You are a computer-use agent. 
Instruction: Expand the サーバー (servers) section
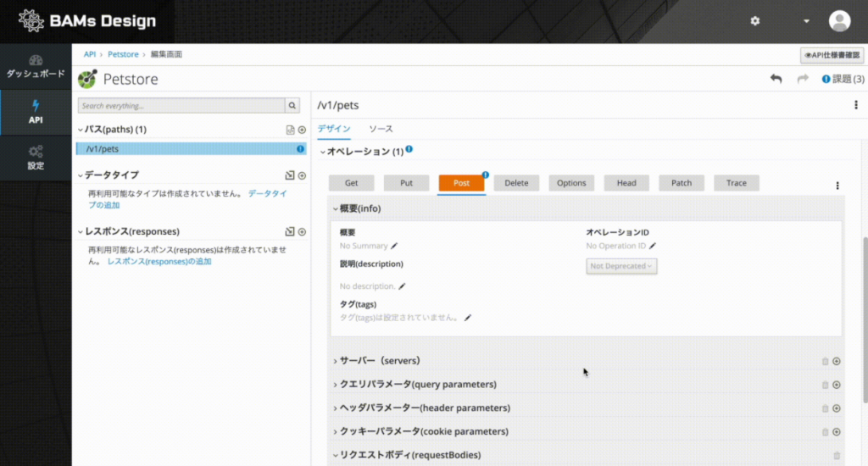coord(380,361)
